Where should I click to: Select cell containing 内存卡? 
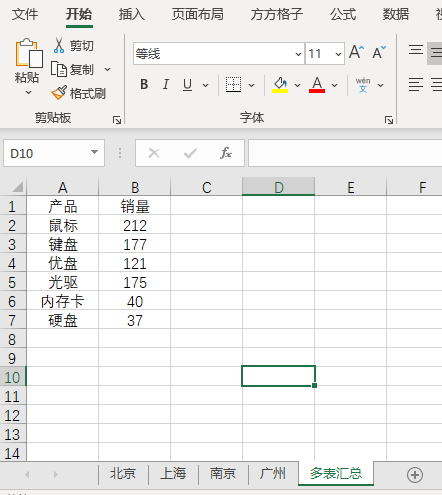[x=63, y=301]
